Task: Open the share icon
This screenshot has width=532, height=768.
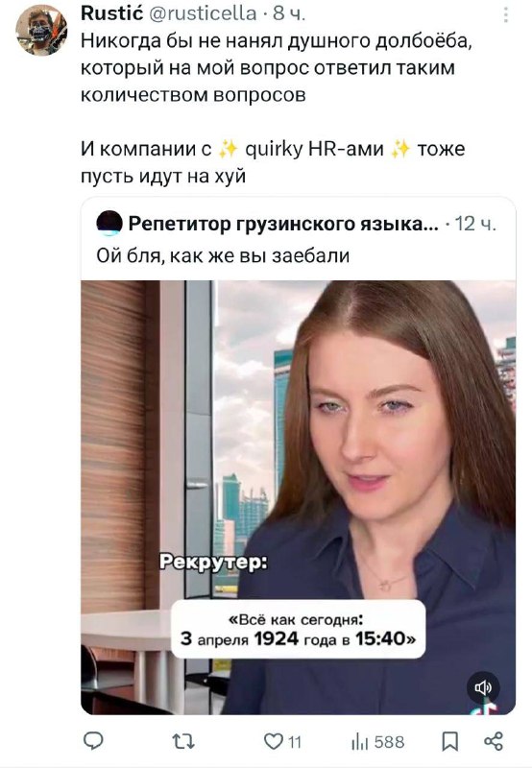Action: (x=494, y=741)
